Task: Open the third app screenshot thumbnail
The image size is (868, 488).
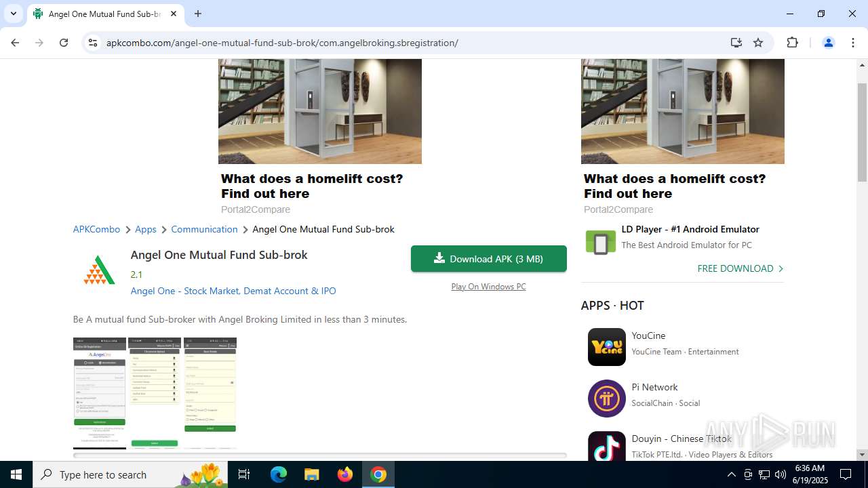Action: point(210,393)
